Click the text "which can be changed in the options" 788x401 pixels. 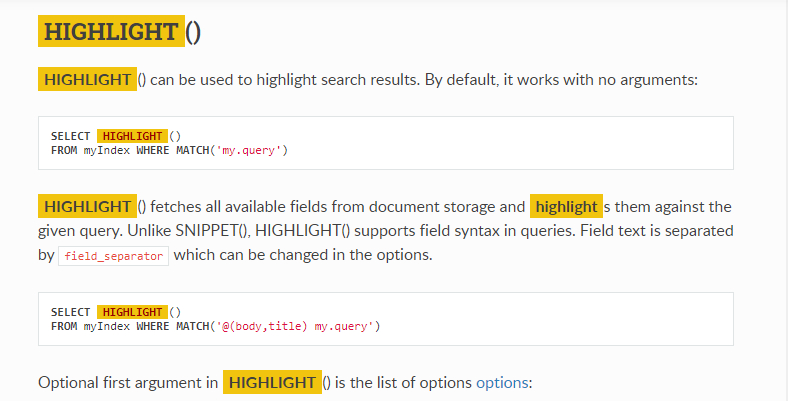[303, 255]
